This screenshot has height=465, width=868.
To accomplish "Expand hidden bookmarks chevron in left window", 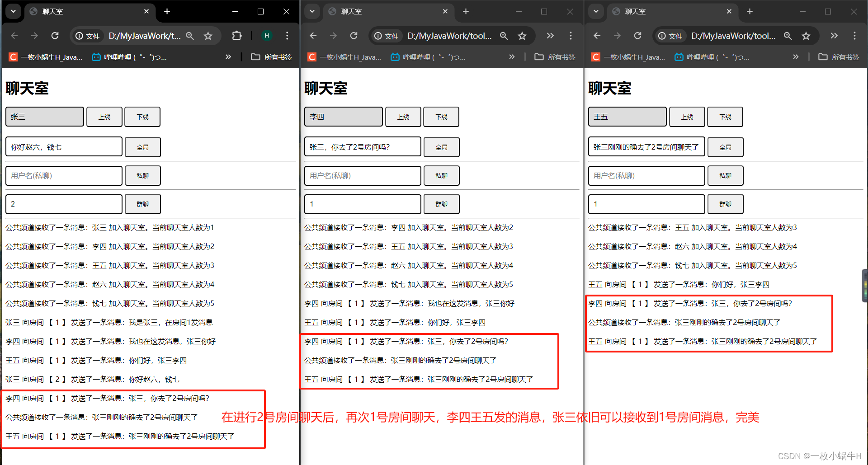I will [228, 57].
